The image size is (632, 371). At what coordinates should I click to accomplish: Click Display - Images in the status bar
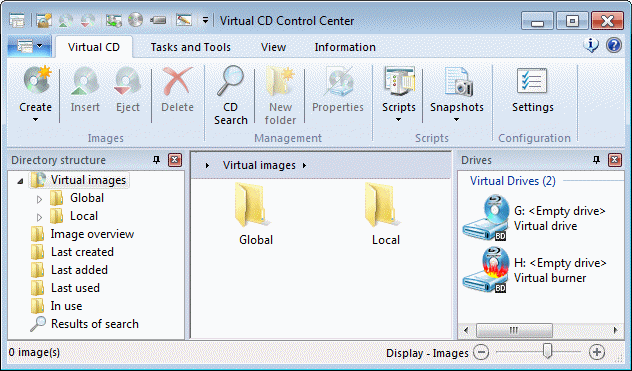pyautogui.click(x=427, y=353)
